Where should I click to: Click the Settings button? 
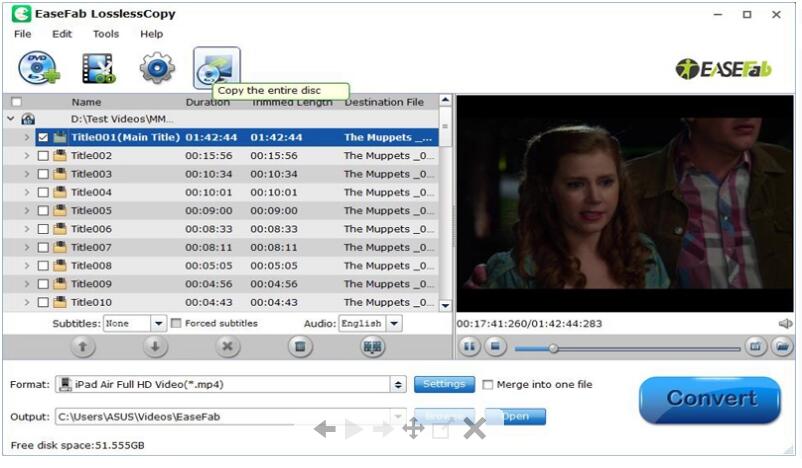(x=444, y=384)
